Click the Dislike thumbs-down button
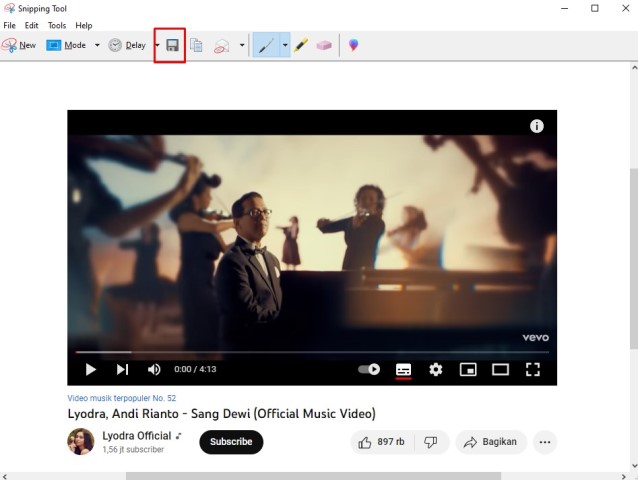638x480 pixels. 430,442
